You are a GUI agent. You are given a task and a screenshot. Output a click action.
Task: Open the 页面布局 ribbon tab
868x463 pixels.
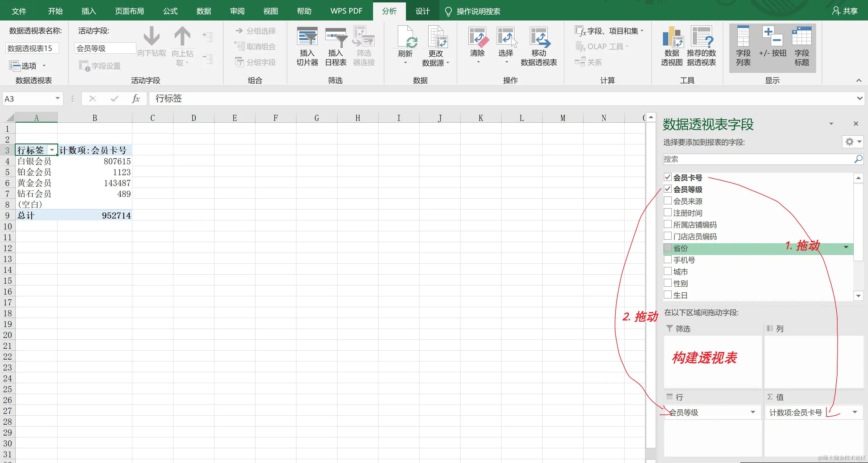(129, 11)
